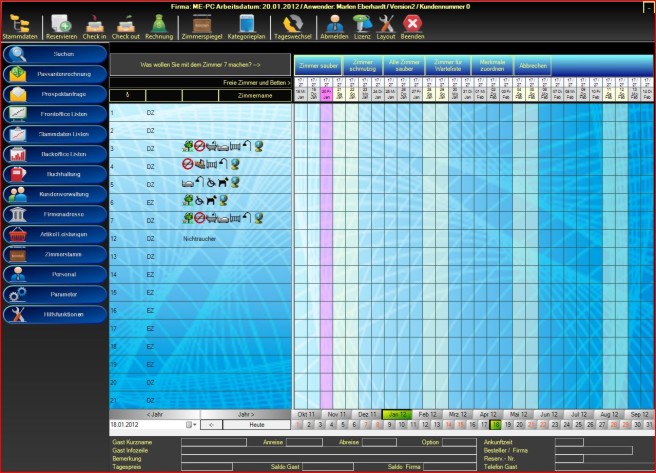Open Prospektanfrage in the sidebar
Screen dimensions: 656x473
point(55,95)
